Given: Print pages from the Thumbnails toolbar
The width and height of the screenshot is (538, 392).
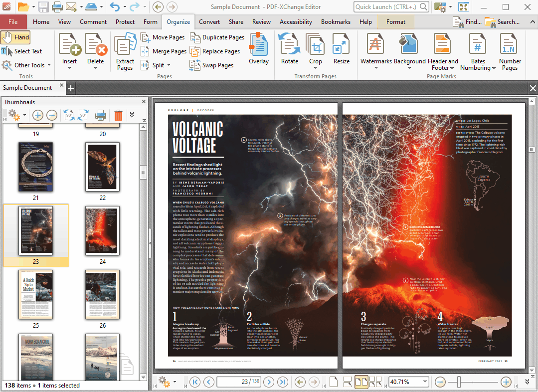Looking at the screenshot, I should pos(101,115).
